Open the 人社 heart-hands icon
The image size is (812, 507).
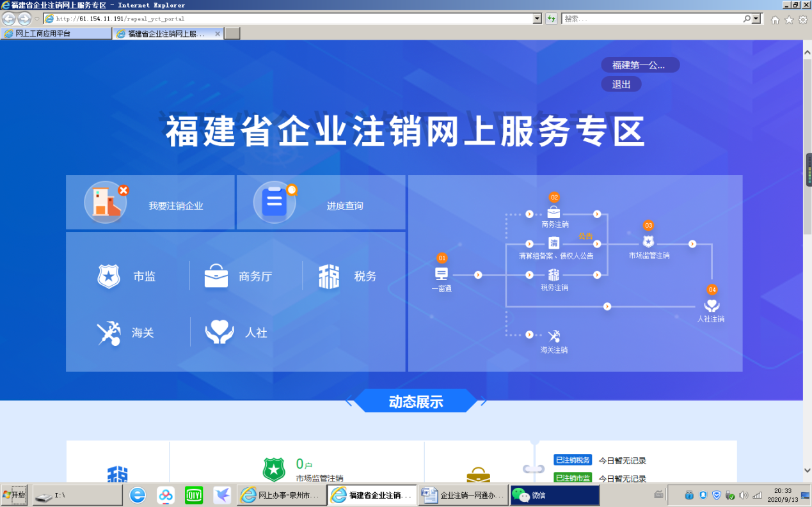coord(219,333)
